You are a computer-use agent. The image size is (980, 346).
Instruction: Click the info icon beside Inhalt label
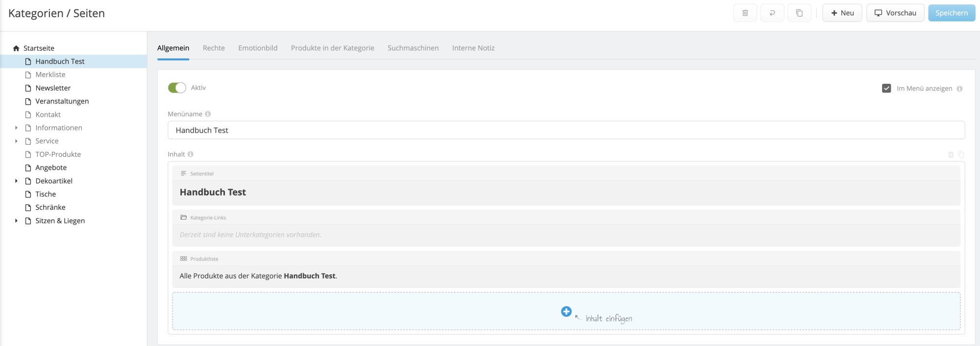[191, 154]
